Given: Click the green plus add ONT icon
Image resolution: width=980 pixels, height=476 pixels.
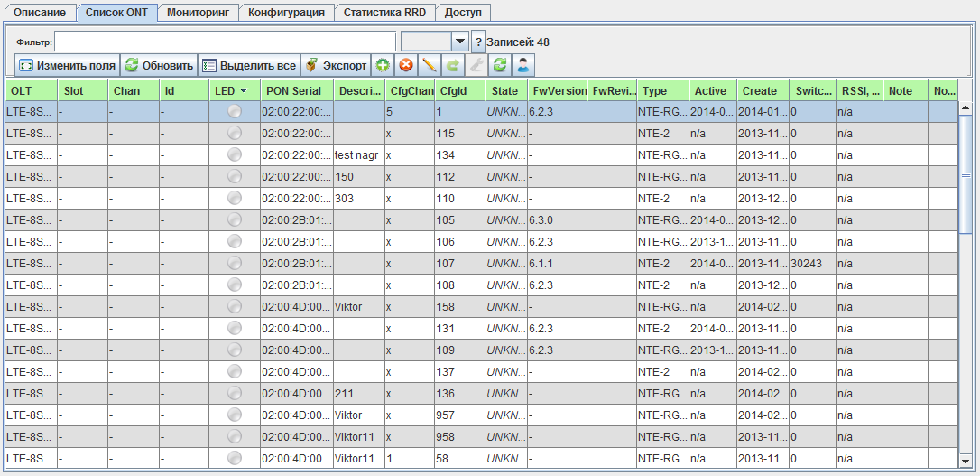Looking at the screenshot, I should 383,65.
